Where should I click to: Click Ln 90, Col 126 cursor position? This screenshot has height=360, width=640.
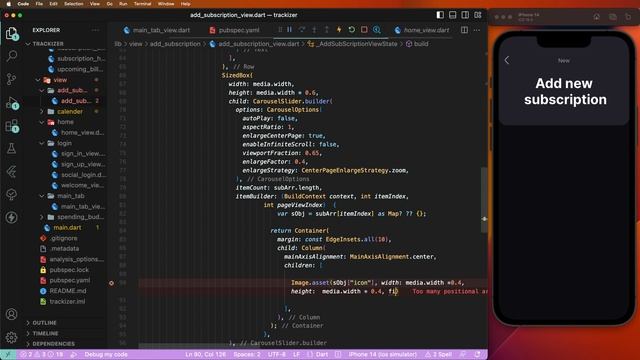[x=205, y=354]
